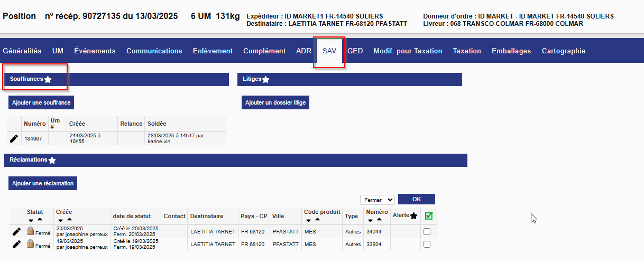
Task: Click Ajouter une souffrance button
Action: (41, 102)
